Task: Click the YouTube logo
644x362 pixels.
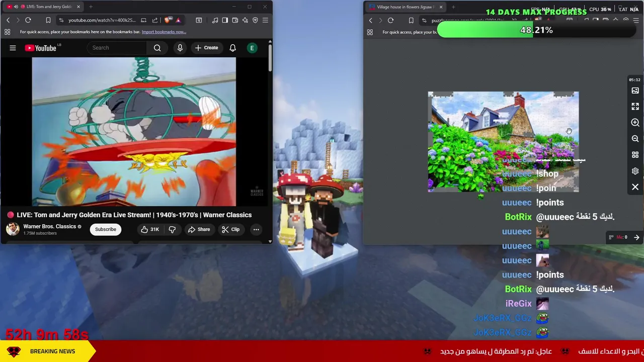Action: coord(40,48)
